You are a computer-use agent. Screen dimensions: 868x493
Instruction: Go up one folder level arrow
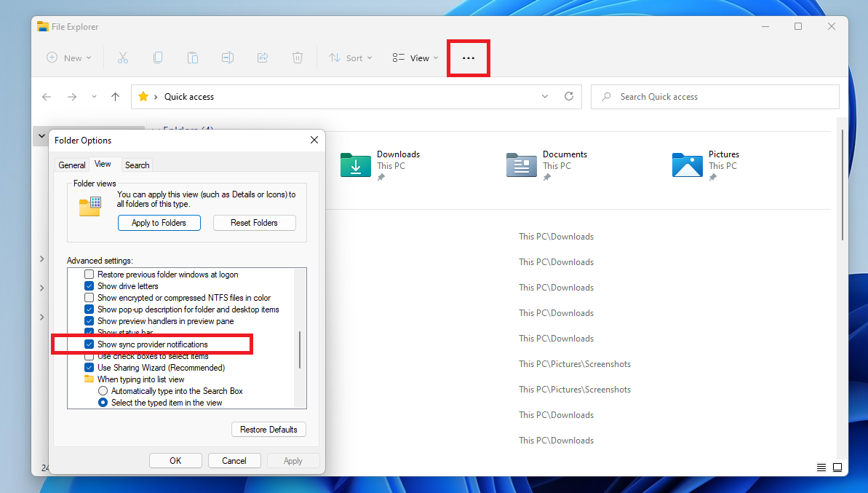[x=115, y=97]
